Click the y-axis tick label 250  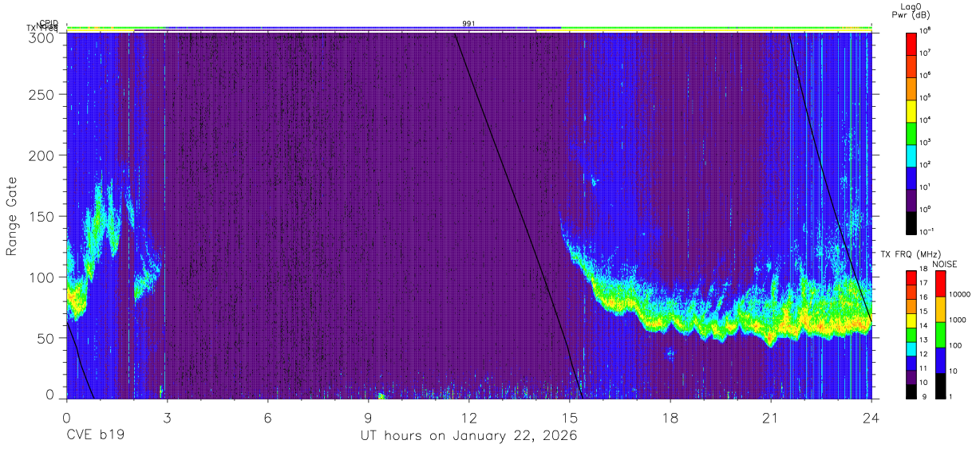click(42, 95)
